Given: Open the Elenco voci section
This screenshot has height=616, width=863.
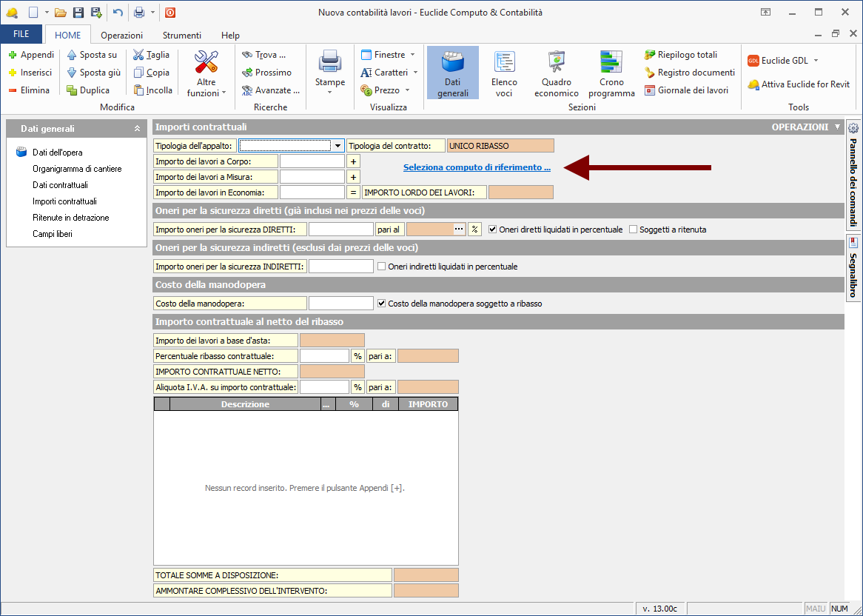Looking at the screenshot, I should pyautogui.click(x=504, y=73).
